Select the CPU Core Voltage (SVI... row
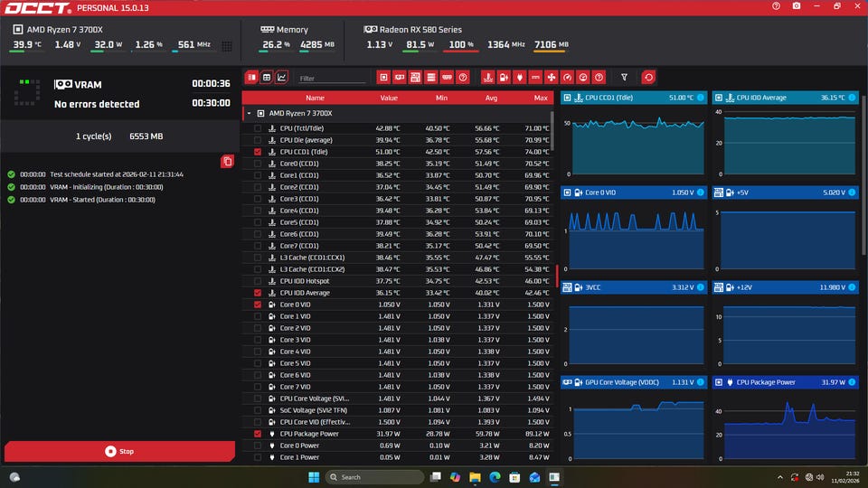 pyautogui.click(x=398, y=399)
